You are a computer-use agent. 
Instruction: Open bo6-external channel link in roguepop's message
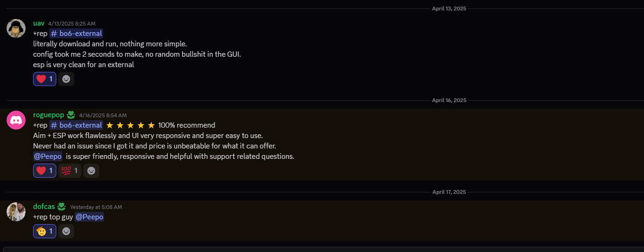click(x=76, y=125)
